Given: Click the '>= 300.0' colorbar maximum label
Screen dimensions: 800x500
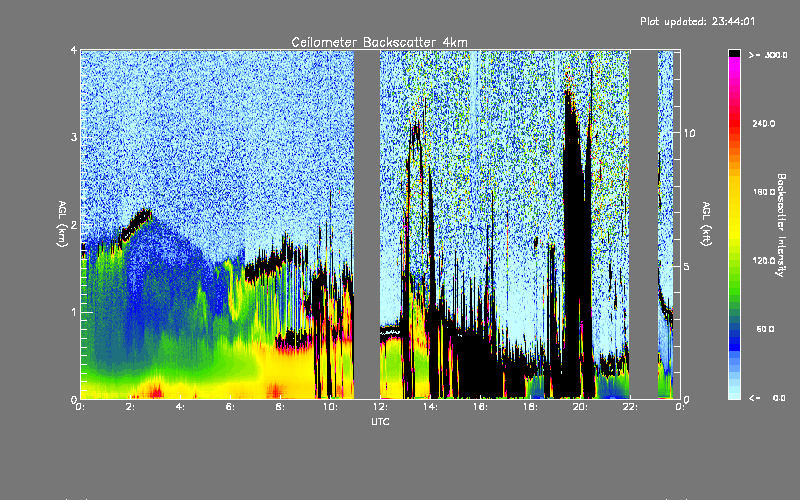Looking at the screenshot, I should (768, 55).
